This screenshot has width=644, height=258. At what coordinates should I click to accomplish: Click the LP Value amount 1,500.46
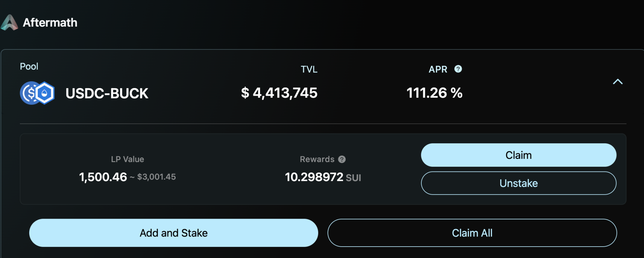click(103, 177)
